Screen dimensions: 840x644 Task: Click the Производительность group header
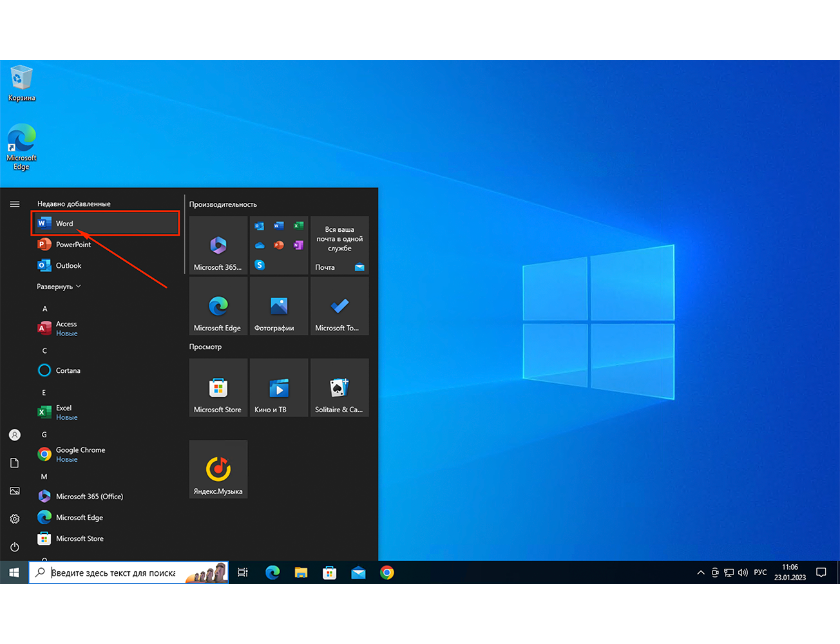click(223, 205)
